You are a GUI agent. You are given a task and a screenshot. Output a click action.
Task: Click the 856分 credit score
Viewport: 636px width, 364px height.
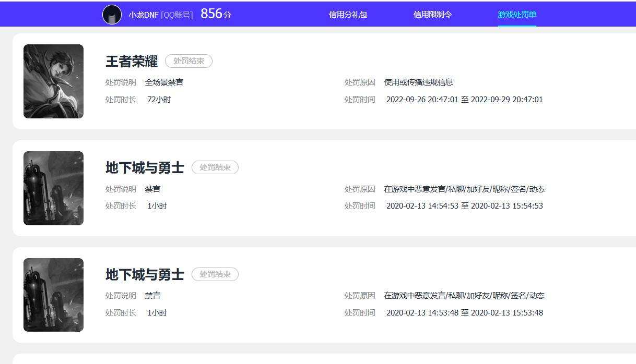pos(216,14)
